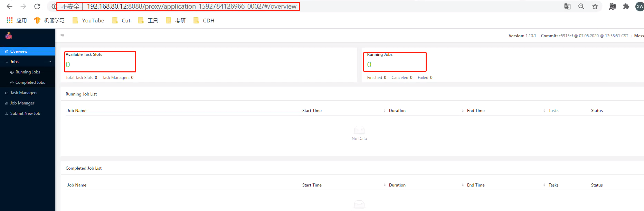Open Submit New Job in the sidebar

[28, 113]
